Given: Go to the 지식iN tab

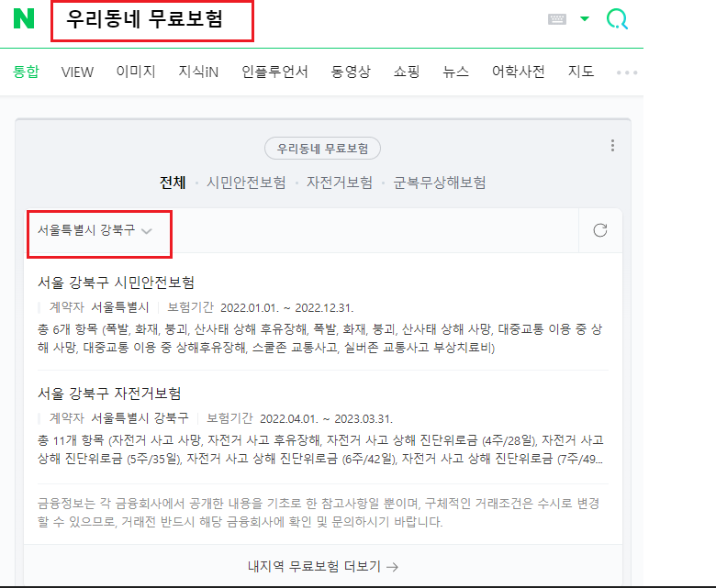Looking at the screenshot, I should click(198, 72).
